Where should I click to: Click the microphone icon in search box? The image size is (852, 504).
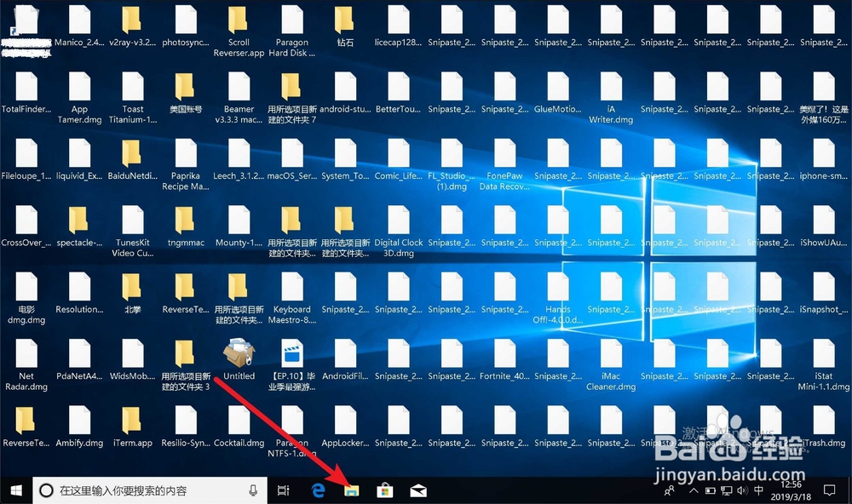[253, 491]
